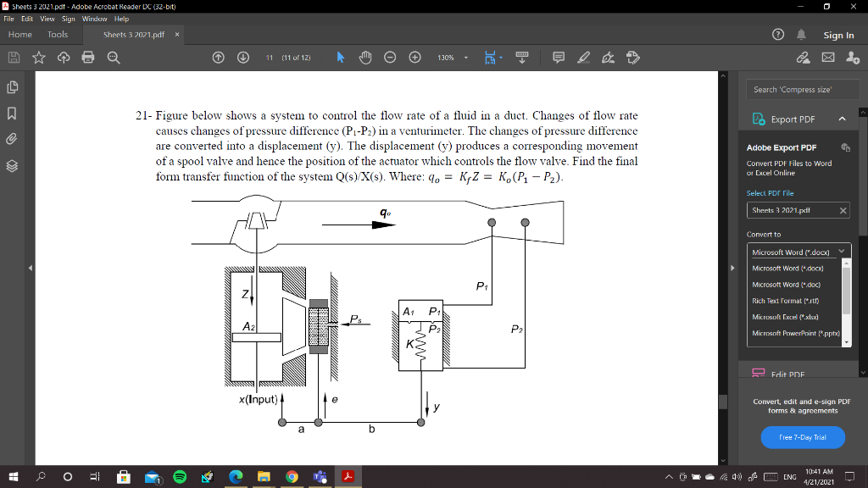
Task: Click the Free 7-Day Trial button
Action: (802, 437)
